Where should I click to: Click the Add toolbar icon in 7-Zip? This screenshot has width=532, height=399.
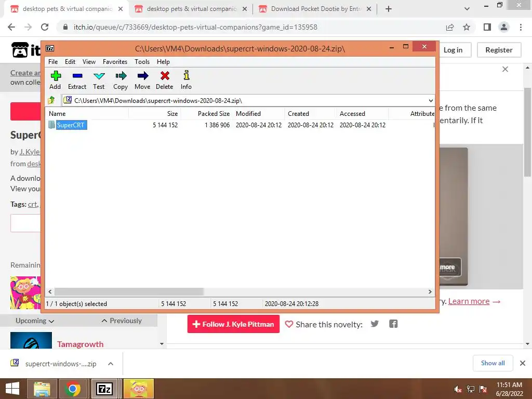55,76
